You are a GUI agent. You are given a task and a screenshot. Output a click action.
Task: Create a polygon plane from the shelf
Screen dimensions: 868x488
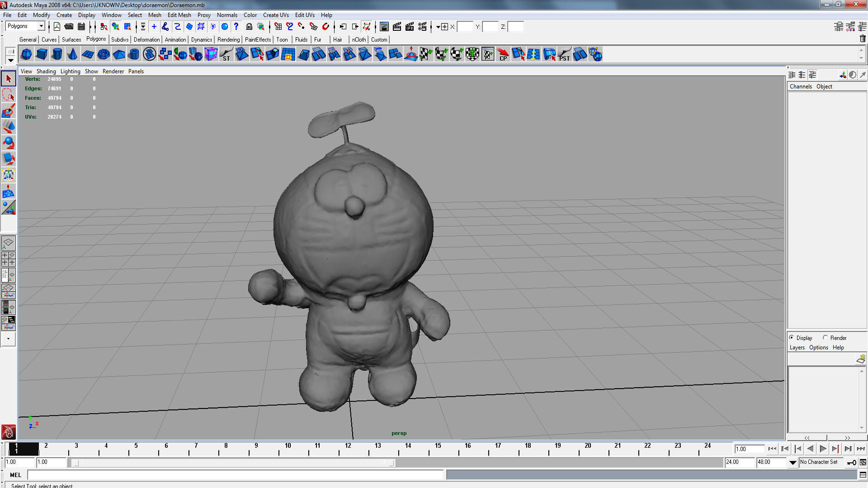click(x=88, y=54)
